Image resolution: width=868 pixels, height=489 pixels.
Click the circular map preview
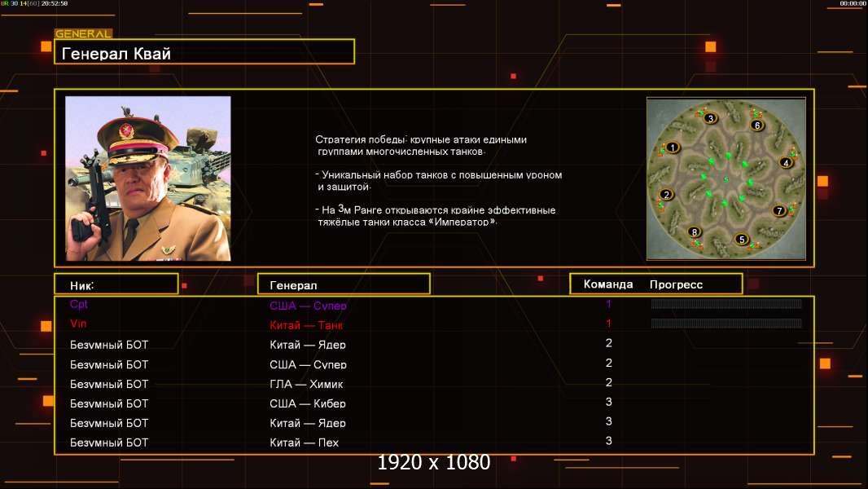(726, 178)
